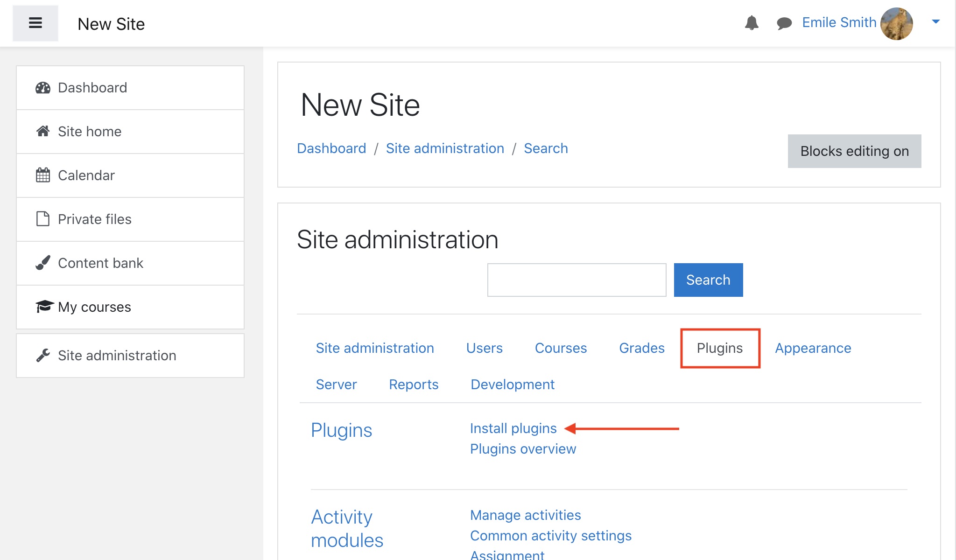Expand the user menu dropdown arrow

(x=935, y=21)
